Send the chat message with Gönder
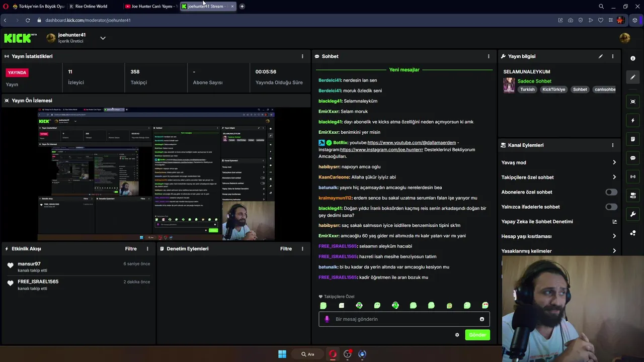Screen dimensions: 644x362 point(477,335)
